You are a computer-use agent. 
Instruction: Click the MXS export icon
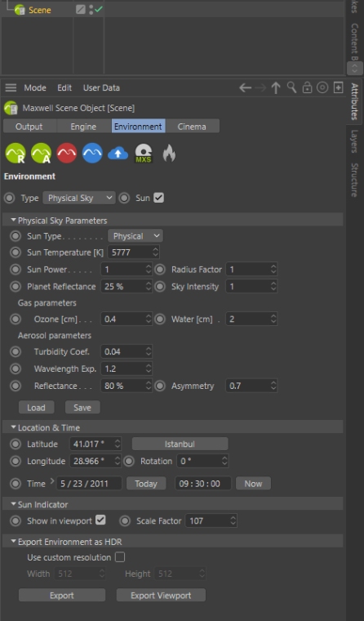click(x=143, y=154)
